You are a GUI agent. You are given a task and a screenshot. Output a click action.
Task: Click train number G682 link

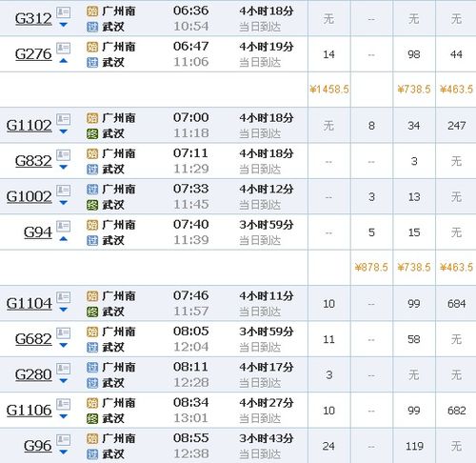click(33, 339)
